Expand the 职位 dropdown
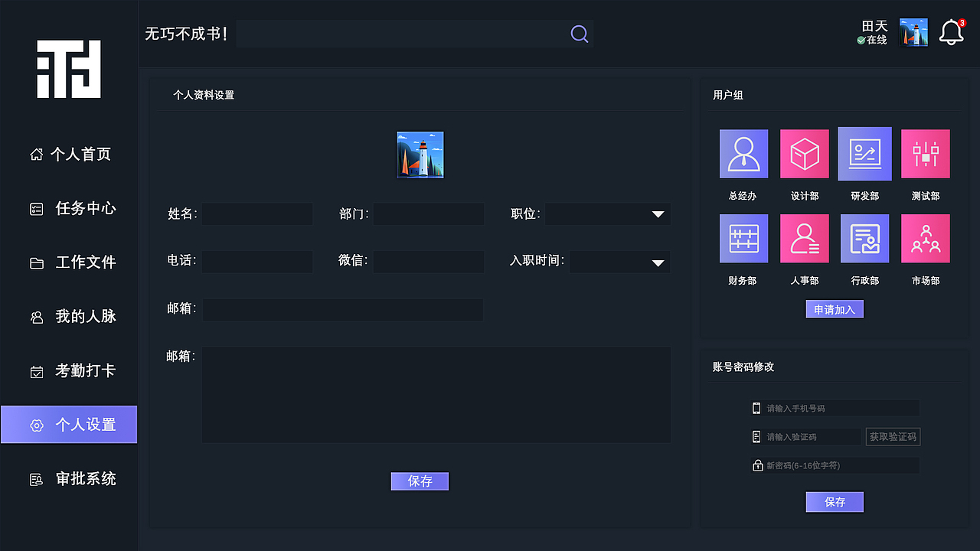The image size is (980, 551). [658, 214]
